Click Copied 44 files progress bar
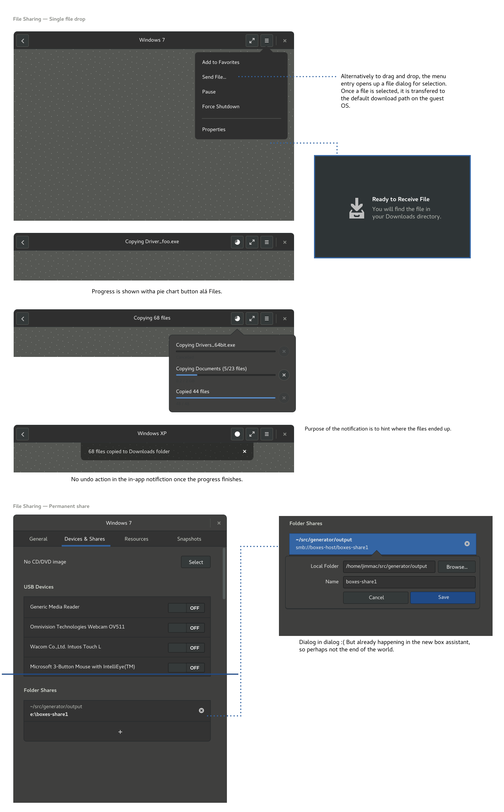 point(226,398)
